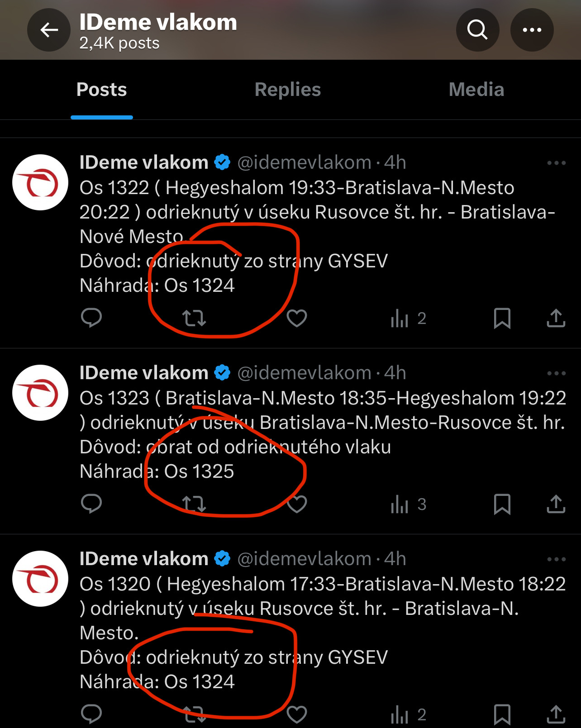
Task: Open more menu on Os 1322 post
Action: (x=556, y=163)
